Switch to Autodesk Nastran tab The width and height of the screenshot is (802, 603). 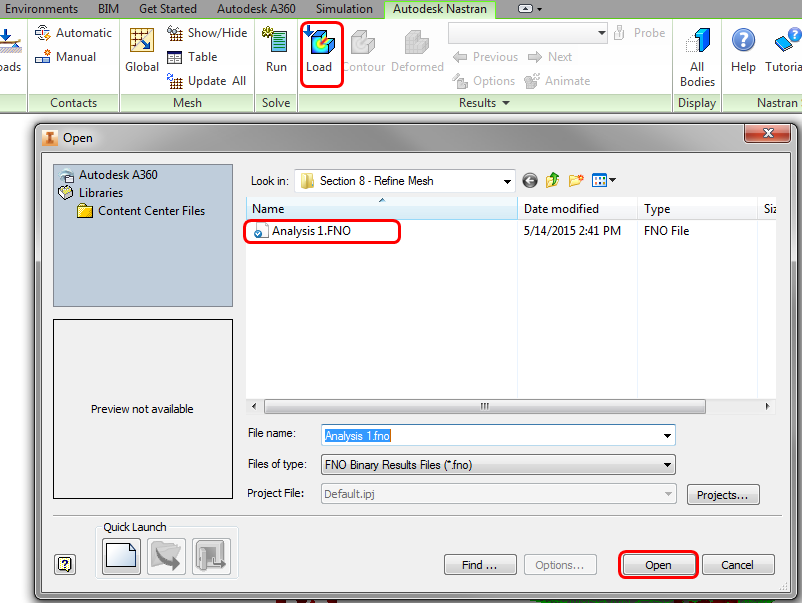tap(440, 9)
